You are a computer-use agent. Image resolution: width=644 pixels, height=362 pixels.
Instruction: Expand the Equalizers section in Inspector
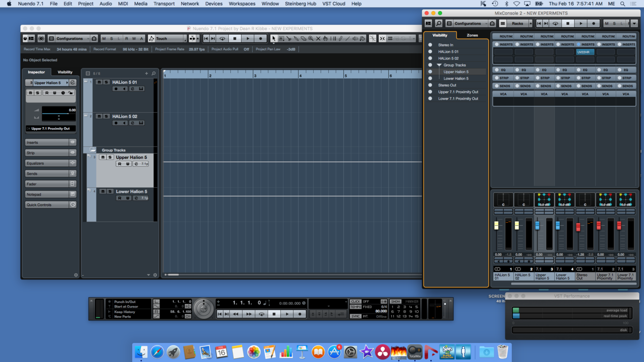point(50,163)
